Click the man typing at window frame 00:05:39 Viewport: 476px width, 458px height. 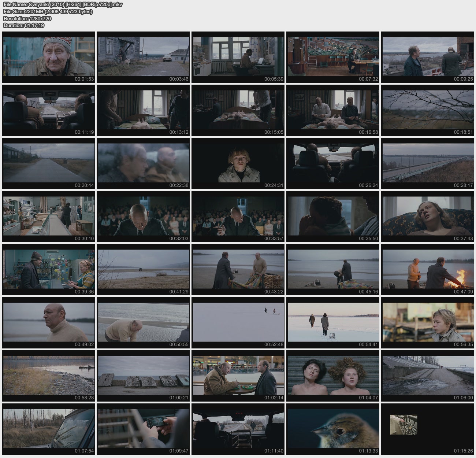tap(238, 57)
